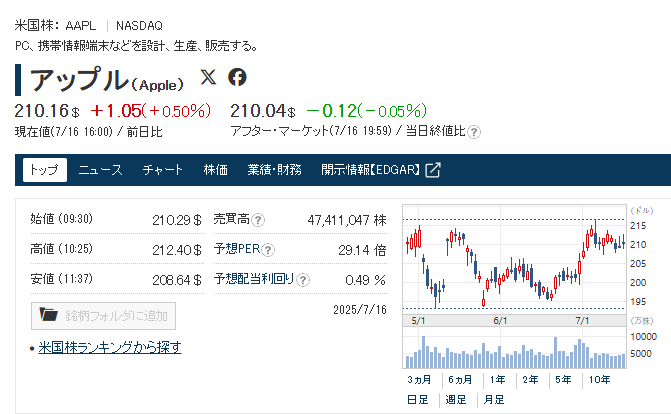Set chart range to 10年
Screen dimensions: 671x414
pos(599,380)
